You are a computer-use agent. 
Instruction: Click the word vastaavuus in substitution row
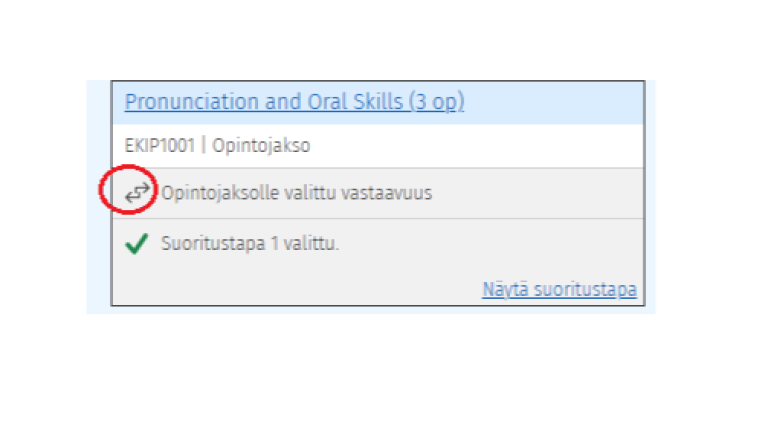tap(387, 193)
